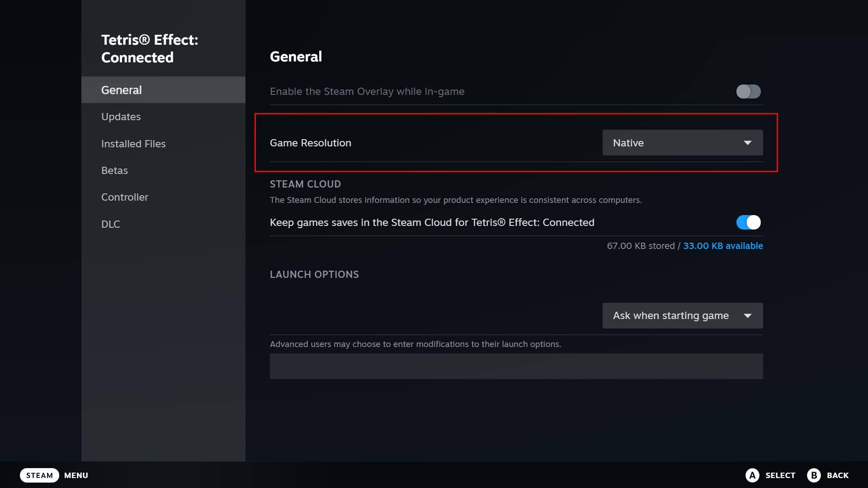The height and width of the screenshot is (488, 868).
Task: Select the General section in the sidebar
Action: tap(121, 89)
